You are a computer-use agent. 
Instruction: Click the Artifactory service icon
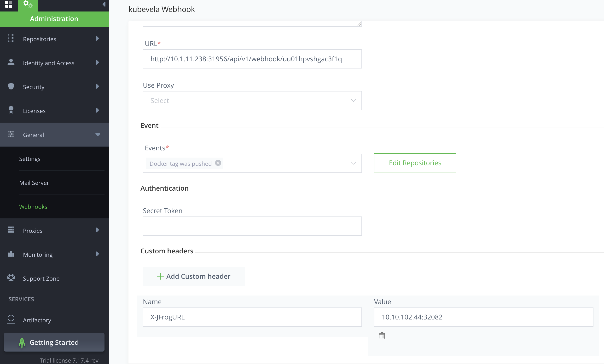(x=11, y=319)
